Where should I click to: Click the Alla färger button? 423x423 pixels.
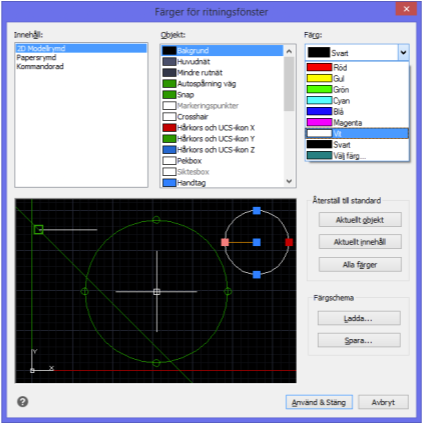(x=360, y=265)
